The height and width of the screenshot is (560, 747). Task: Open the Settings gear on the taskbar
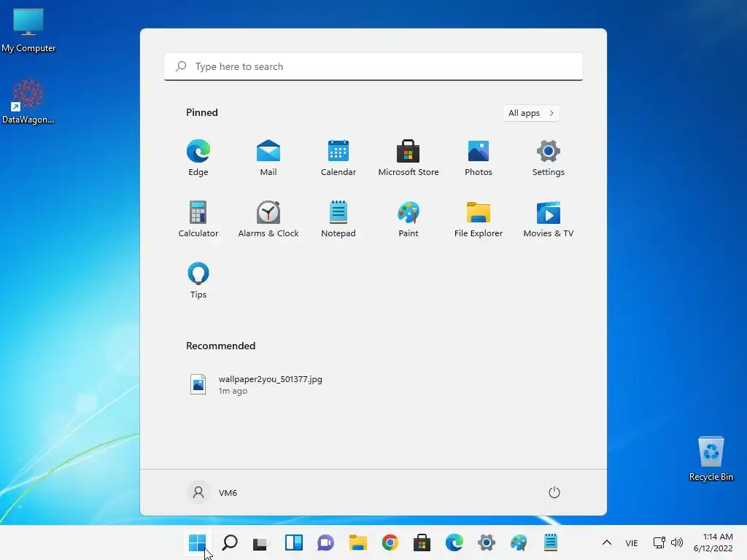(487, 542)
